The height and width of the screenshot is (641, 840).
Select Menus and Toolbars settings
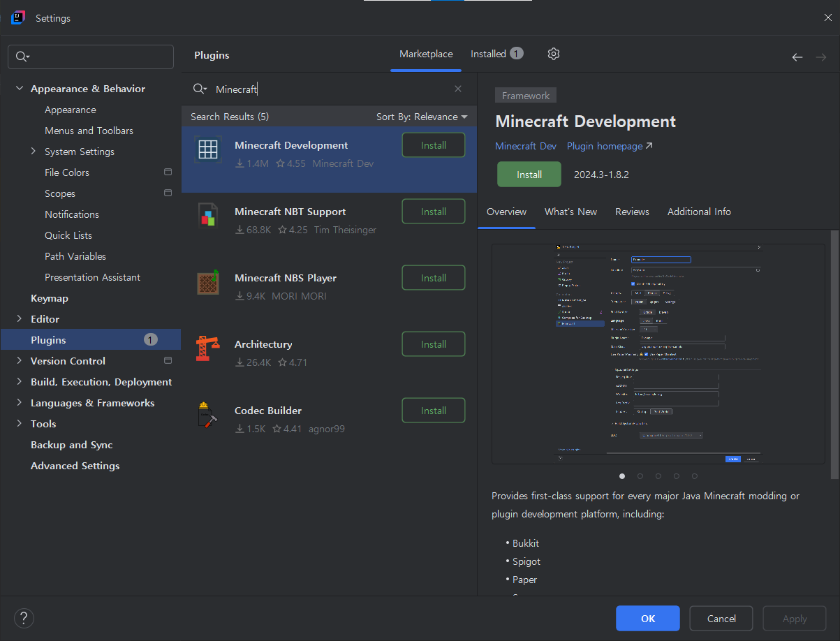pyautogui.click(x=89, y=131)
